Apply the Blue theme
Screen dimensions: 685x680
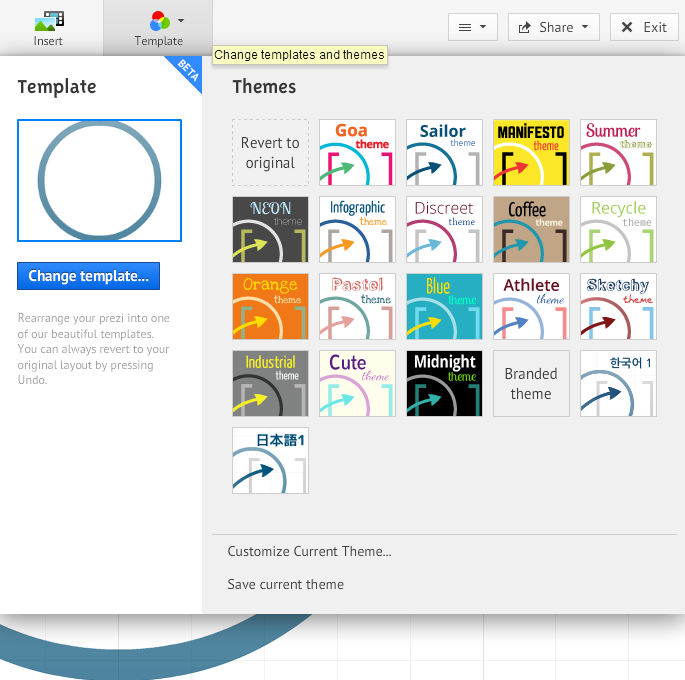tap(444, 307)
